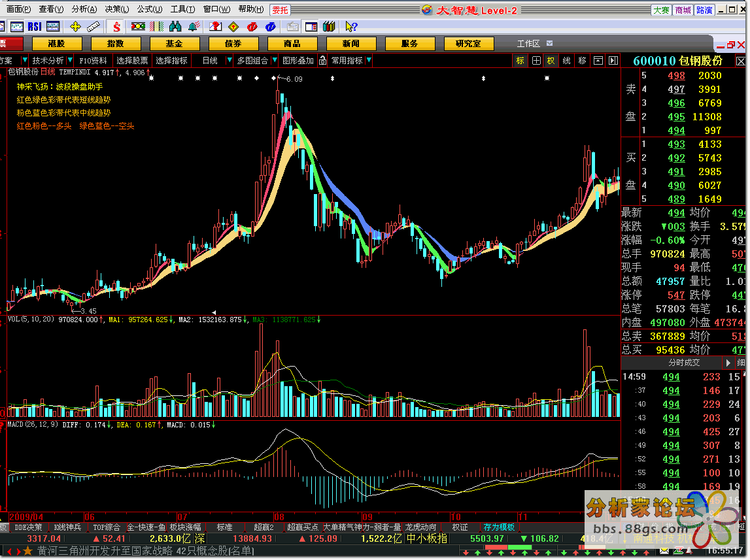Screen dimensions: 750x560
Task: Toggle the 权 rights-adjustment button
Action: pyautogui.click(x=551, y=61)
